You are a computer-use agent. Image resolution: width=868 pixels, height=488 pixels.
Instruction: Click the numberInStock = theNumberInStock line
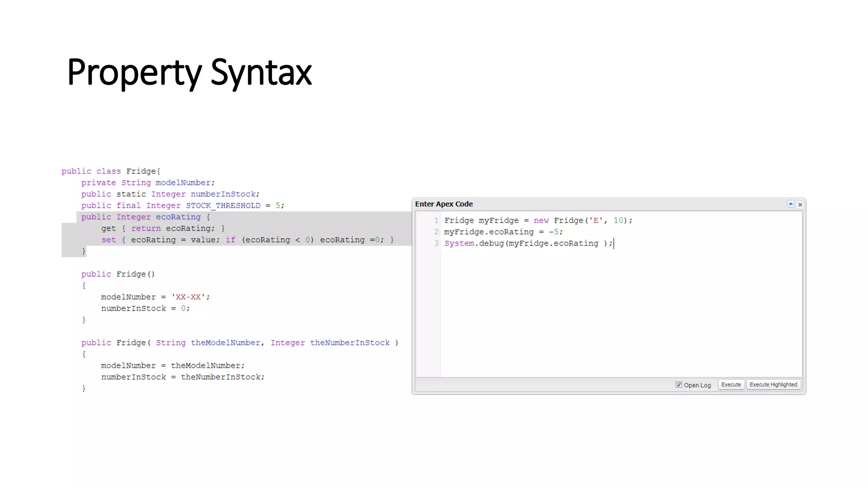183,377
